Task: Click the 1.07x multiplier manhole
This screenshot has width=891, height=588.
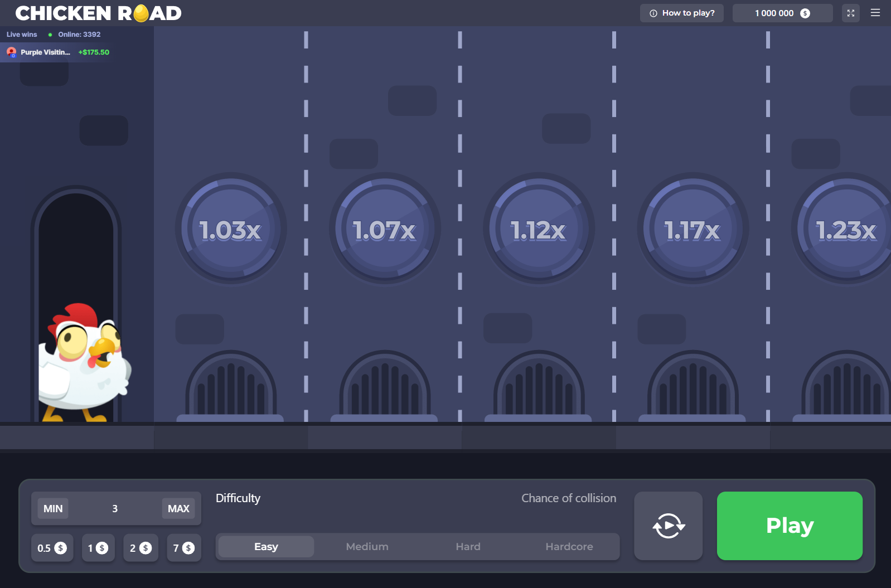Action: click(384, 229)
